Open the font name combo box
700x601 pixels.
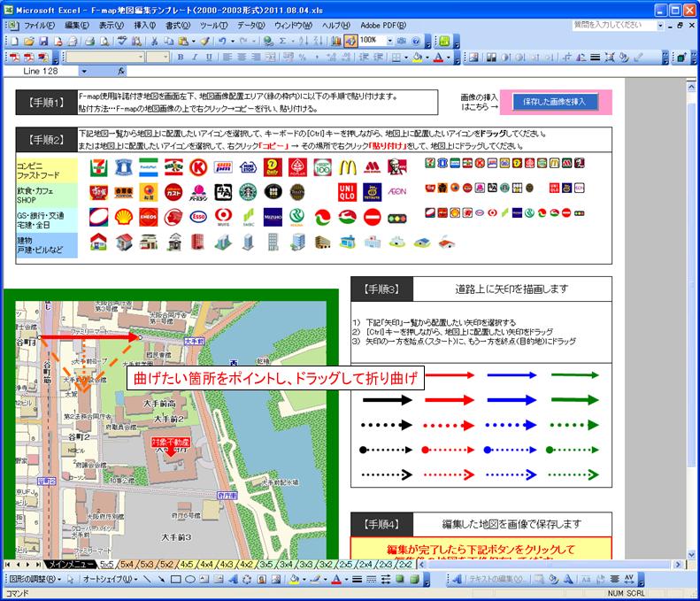click(x=105, y=58)
